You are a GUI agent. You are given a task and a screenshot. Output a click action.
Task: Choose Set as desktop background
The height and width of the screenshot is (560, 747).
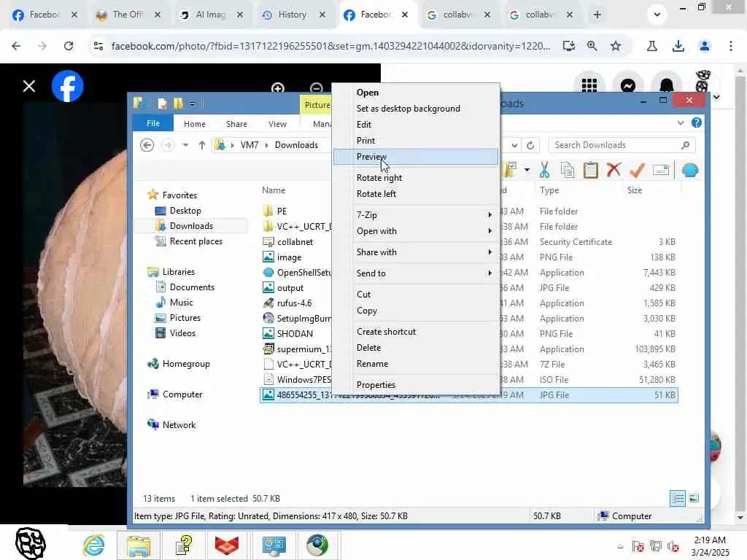click(x=409, y=109)
